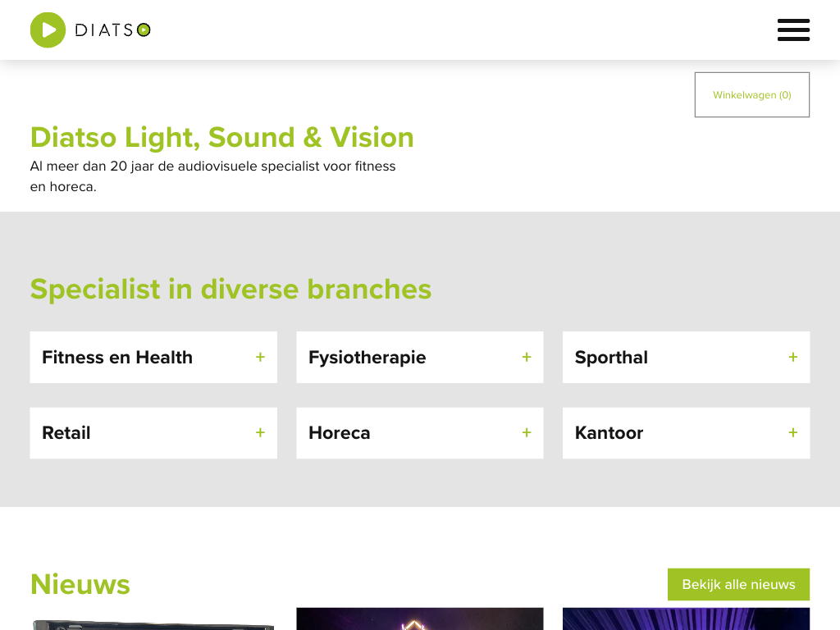Click the plus icon beside Retail
Screen dimensions: 840x630
tap(260, 432)
